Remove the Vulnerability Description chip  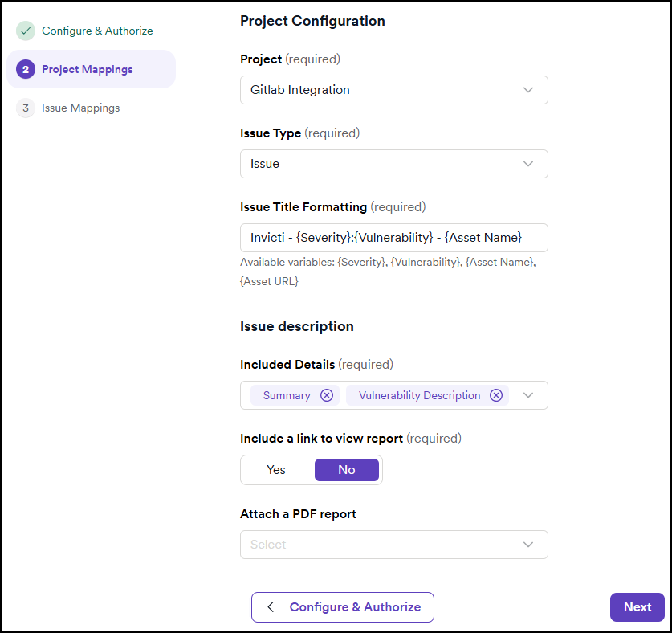pyautogui.click(x=496, y=395)
